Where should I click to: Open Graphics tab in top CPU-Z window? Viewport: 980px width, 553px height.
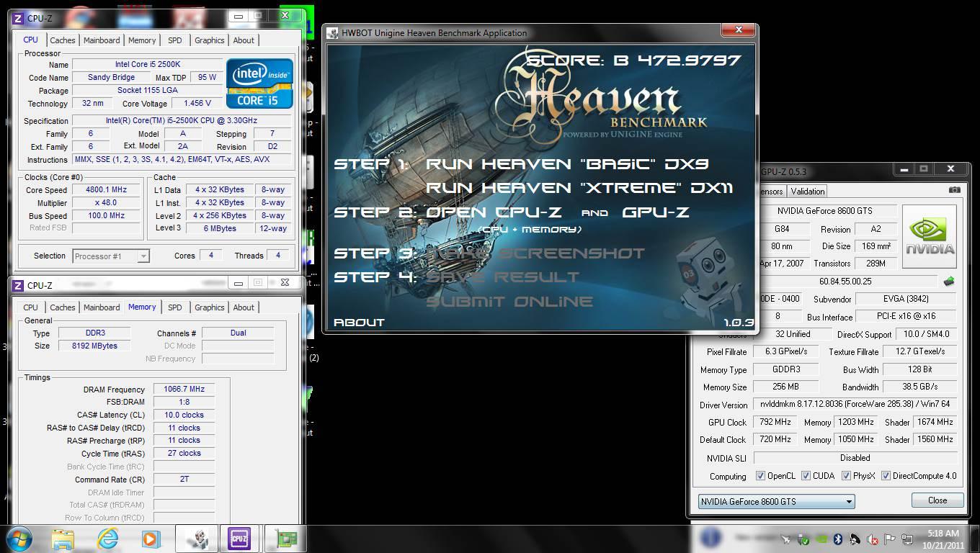click(x=210, y=40)
